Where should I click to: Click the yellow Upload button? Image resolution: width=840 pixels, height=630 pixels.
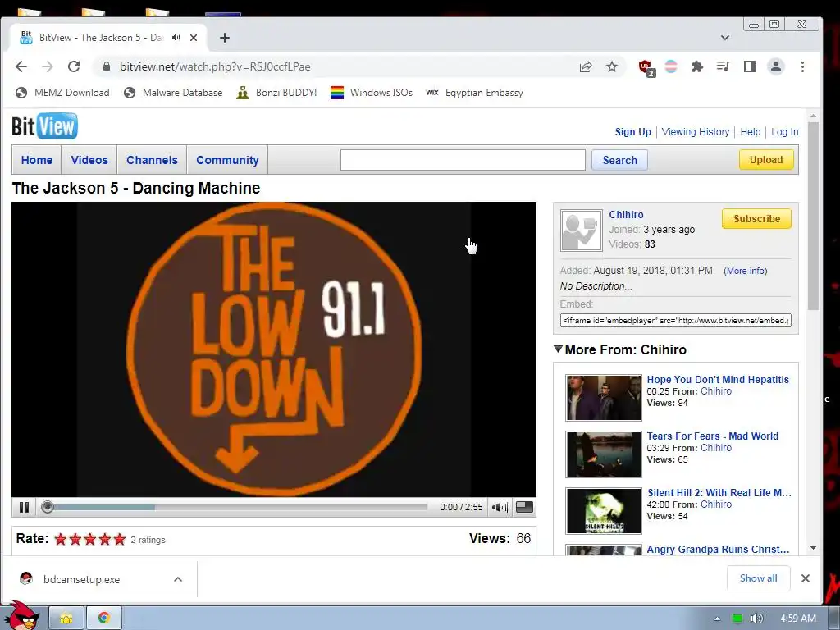click(766, 160)
